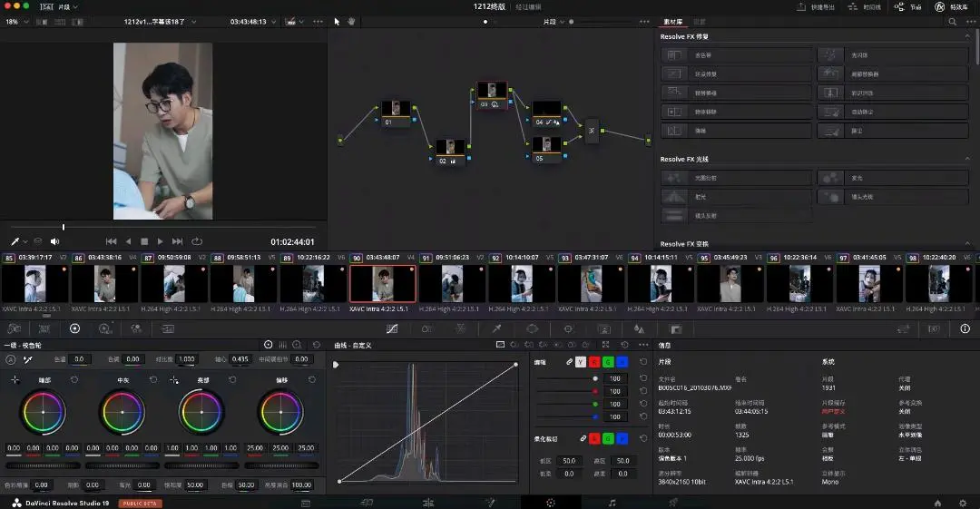Open the blur and sharpen palette

click(x=639, y=328)
